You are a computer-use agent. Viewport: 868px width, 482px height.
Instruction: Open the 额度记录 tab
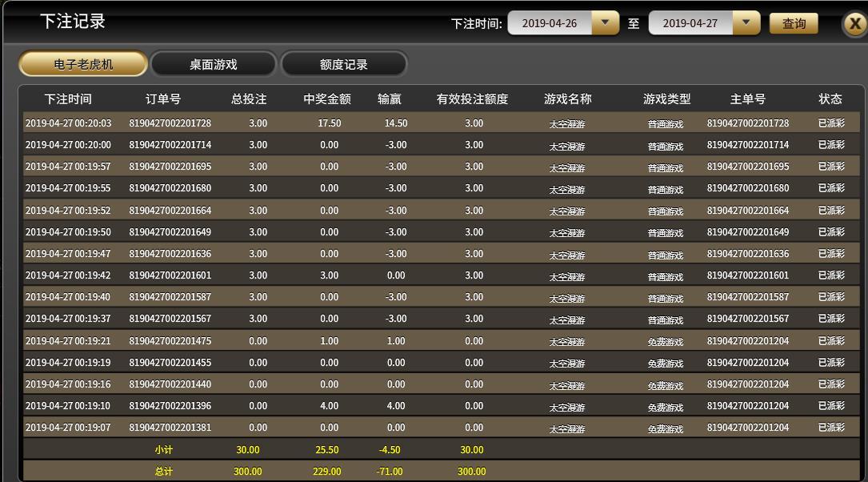(344, 64)
